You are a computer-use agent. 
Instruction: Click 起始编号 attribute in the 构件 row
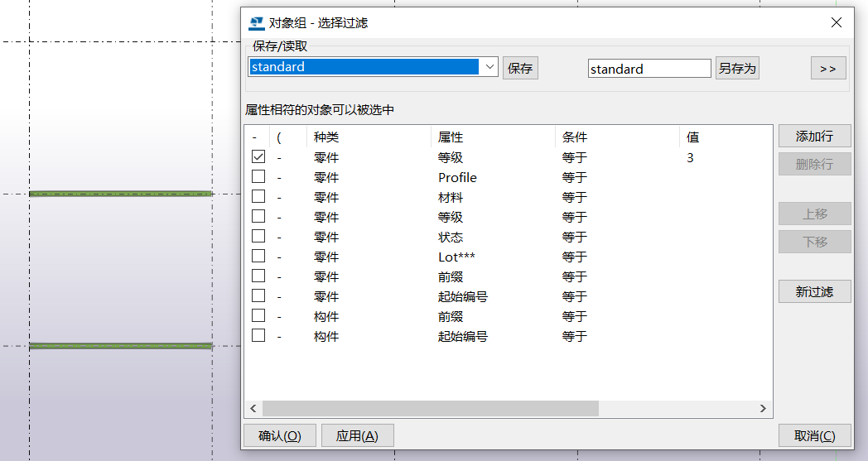point(463,337)
